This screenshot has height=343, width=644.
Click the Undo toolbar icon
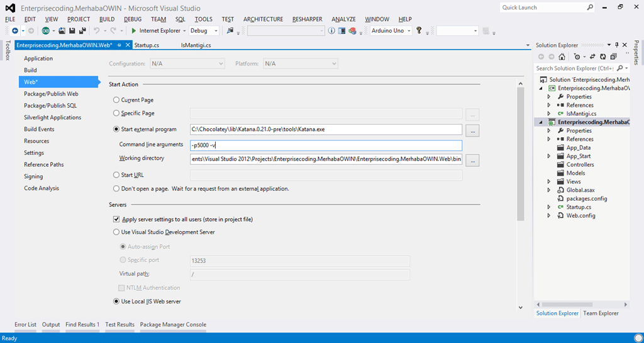click(96, 31)
